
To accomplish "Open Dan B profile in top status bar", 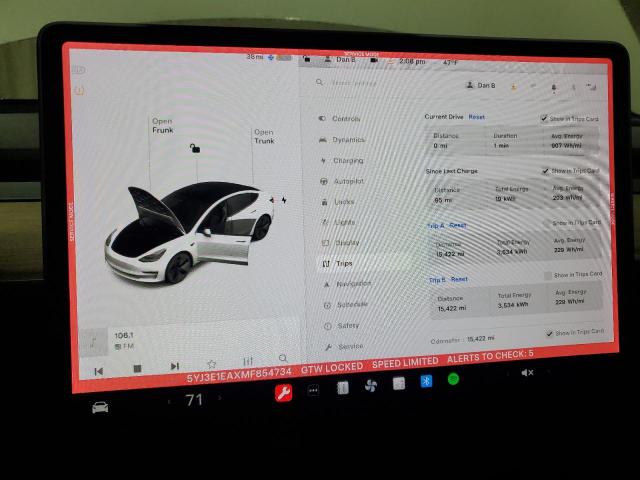I will point(340,60).
